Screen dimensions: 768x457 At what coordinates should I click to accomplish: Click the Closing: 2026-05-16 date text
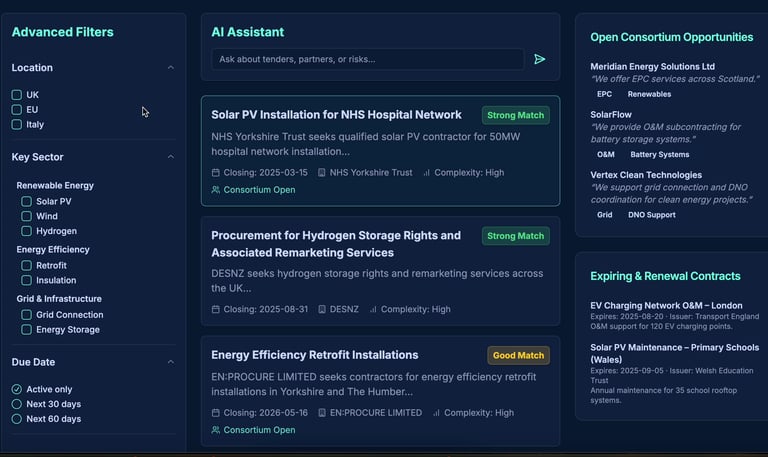265,412
